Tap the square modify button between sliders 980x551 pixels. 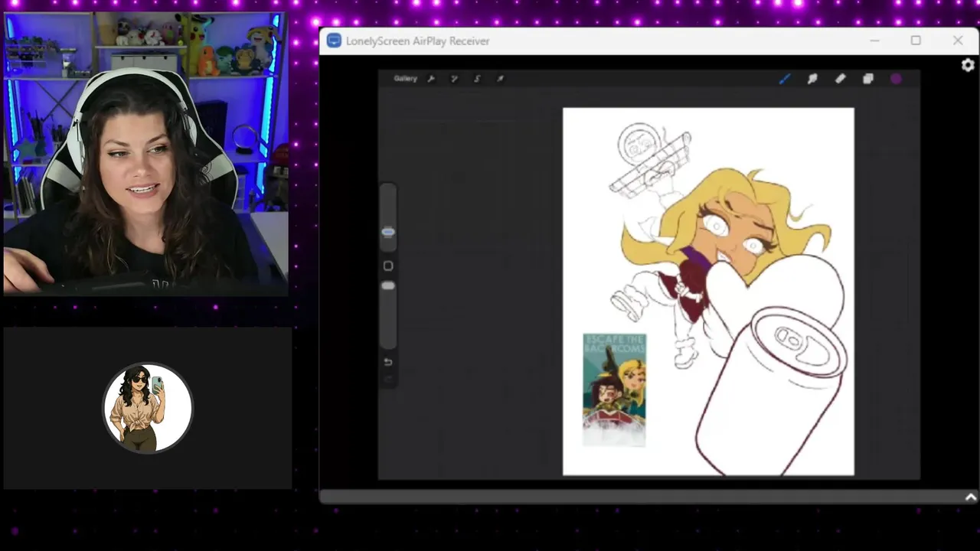pos(388,266)
